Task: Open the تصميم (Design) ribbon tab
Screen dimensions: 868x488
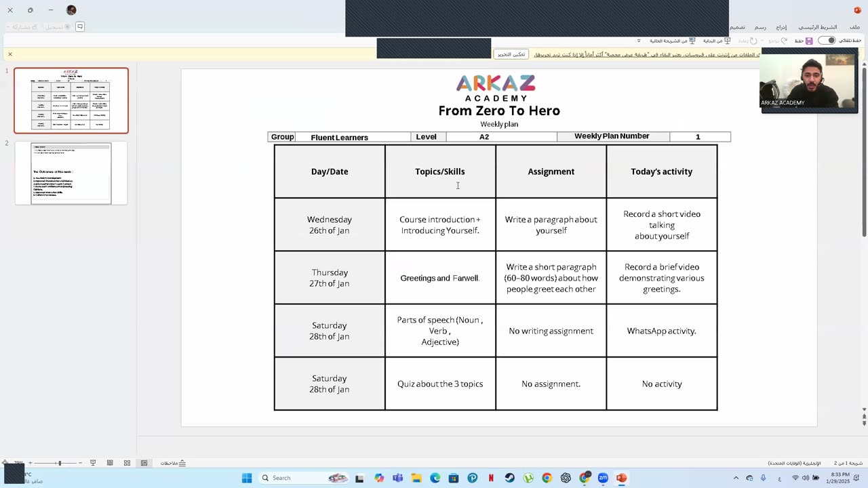Action: coord(738,27)
